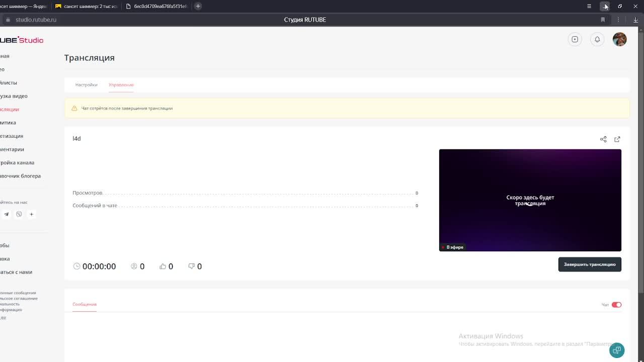
Task: Open Главная in the sidebar
Action: point(5,56)
